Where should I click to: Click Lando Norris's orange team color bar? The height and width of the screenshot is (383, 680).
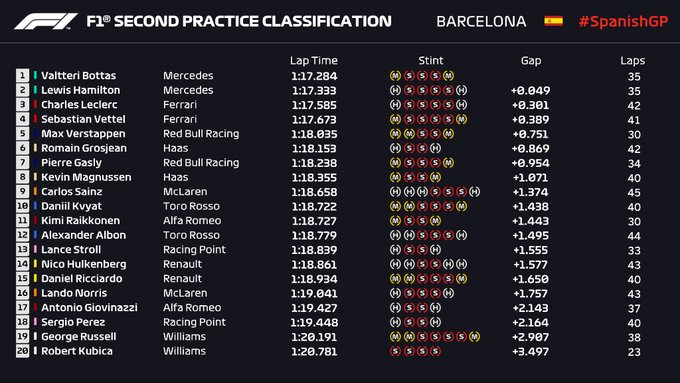[35, 293]
